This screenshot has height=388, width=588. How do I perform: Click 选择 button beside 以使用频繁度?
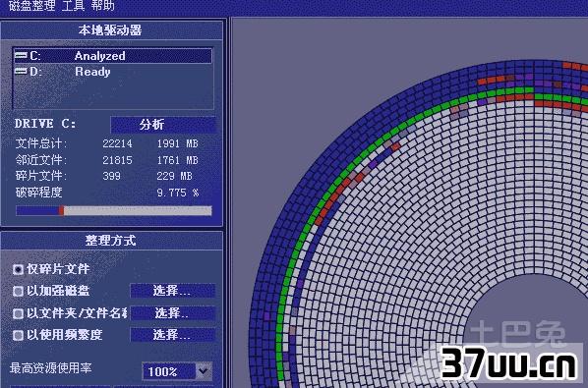pyautogui.click(x=173, y=335)
